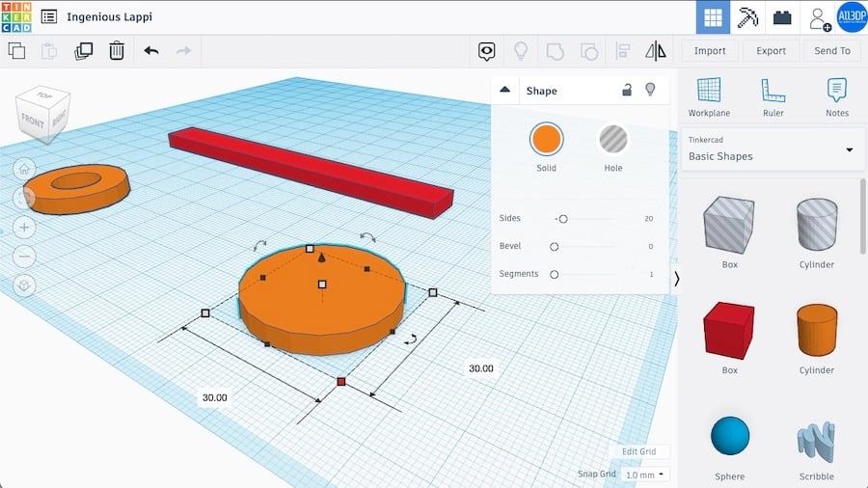The width and height of the screenshot is (868, 488).
Task: Set shape to Solid
Action: tap(546, 140)
